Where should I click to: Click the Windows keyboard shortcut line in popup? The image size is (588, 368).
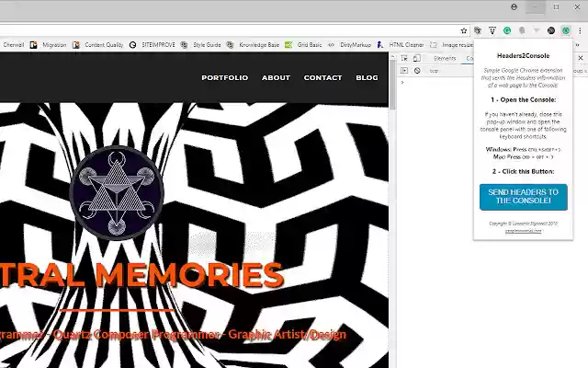tap(523, 149)
